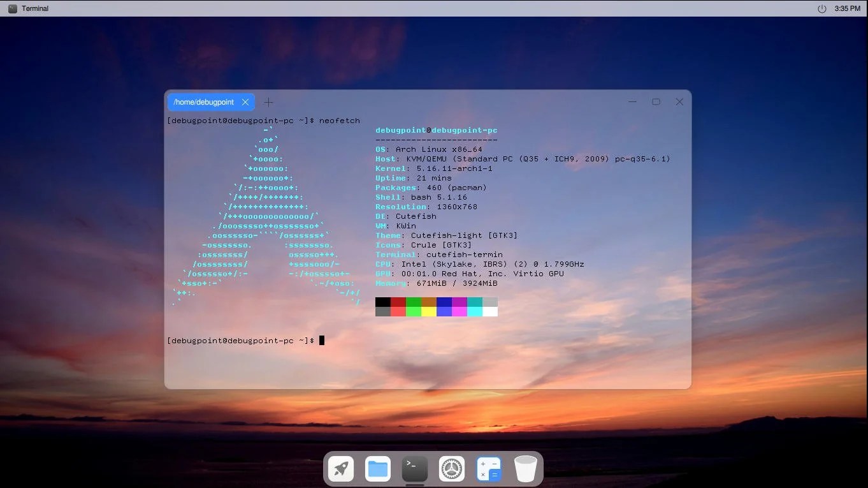This screenshot has height=488, width=868.
Task: Launch the Calculator from the dock
Action: (489, 469)
